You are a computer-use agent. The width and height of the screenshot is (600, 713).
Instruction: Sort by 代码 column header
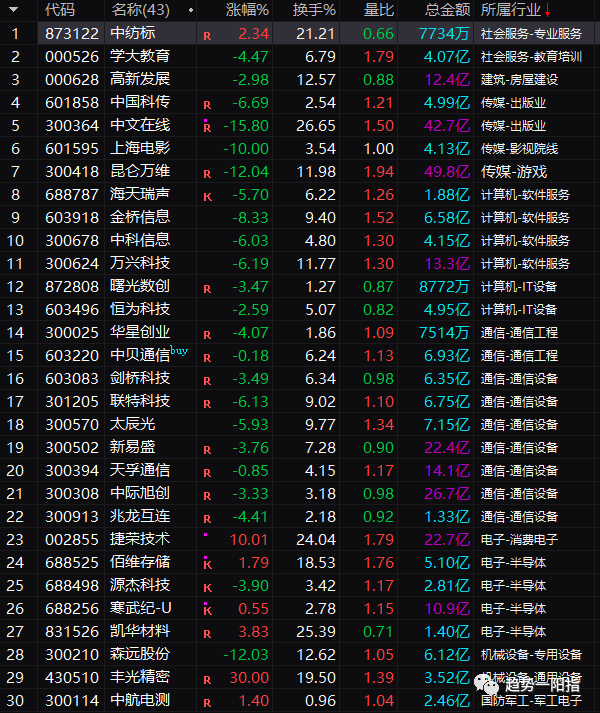pos(60,10)
